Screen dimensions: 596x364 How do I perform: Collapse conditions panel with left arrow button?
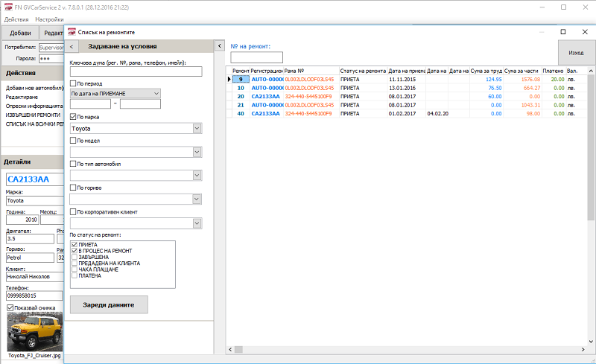[72, 46]
